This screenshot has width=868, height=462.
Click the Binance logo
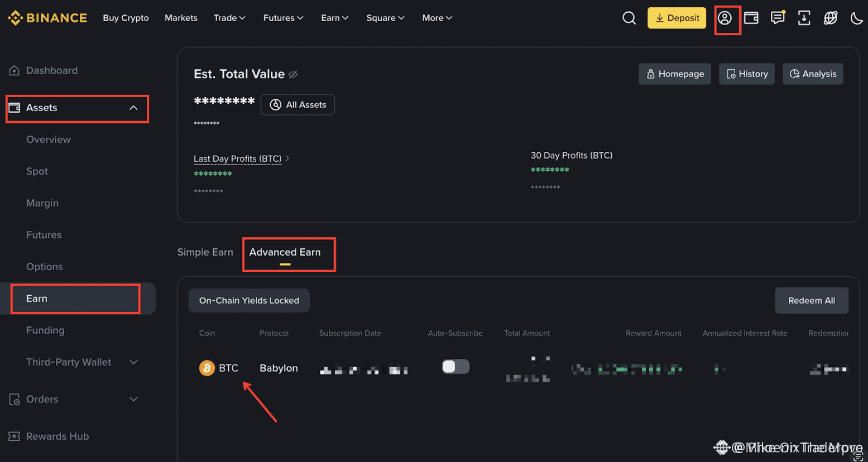(x=47, y=18)
